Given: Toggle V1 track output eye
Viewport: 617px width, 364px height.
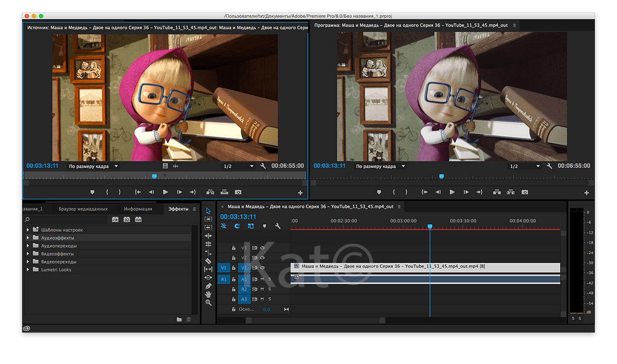Looking at the screenshot, I should pyautogui.click(x=262, y=268).
